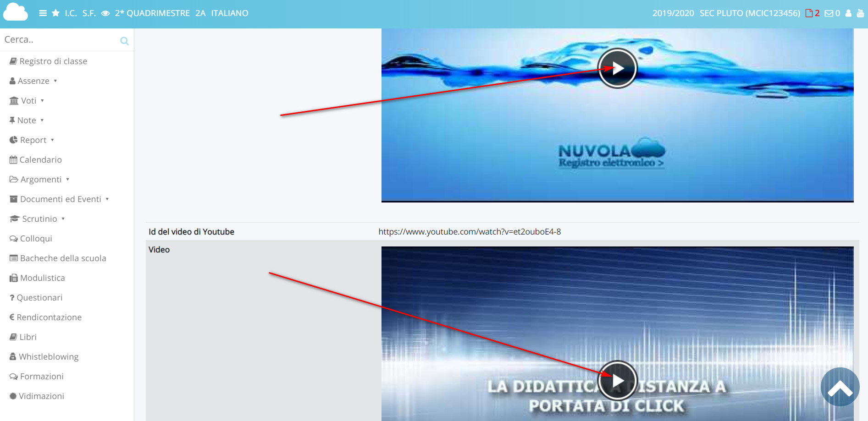
Task: Open the red documents notification icon
Action: tap(813, 13)
